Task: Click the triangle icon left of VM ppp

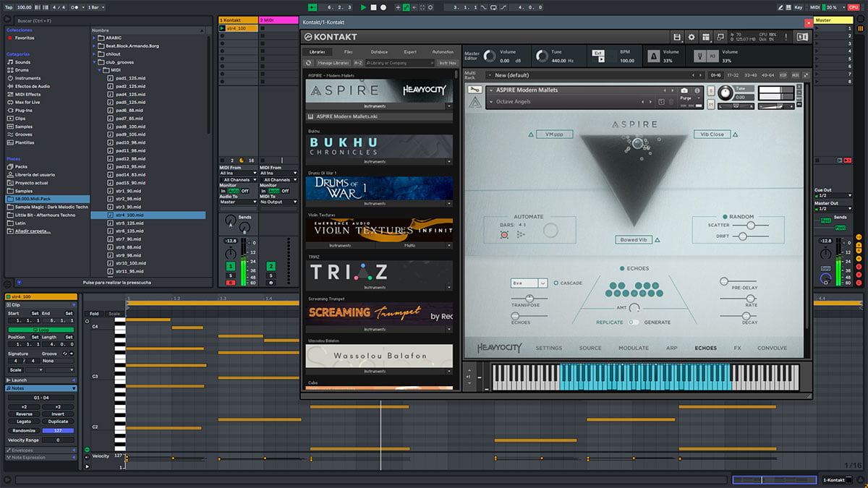Action: point(530,134)
